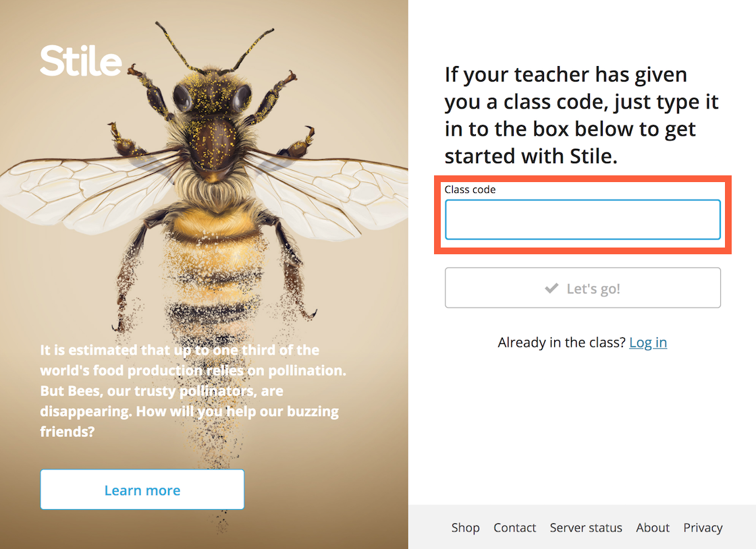Image resolution: width=756 pixels, height=549 pixels.
Task: Click the 'If your teacher has given' heading
Action: tap(581, 115)
